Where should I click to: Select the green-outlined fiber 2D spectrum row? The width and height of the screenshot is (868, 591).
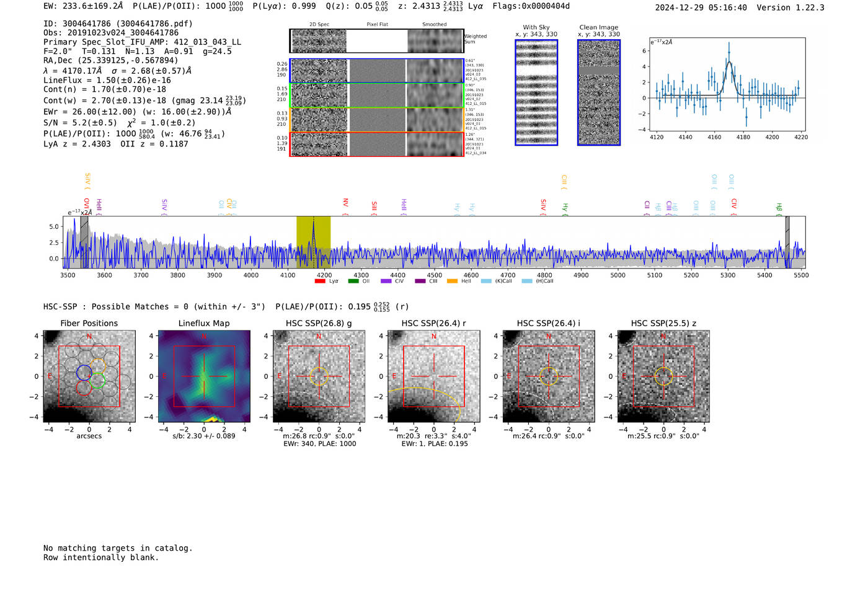(x=376, y=96)
